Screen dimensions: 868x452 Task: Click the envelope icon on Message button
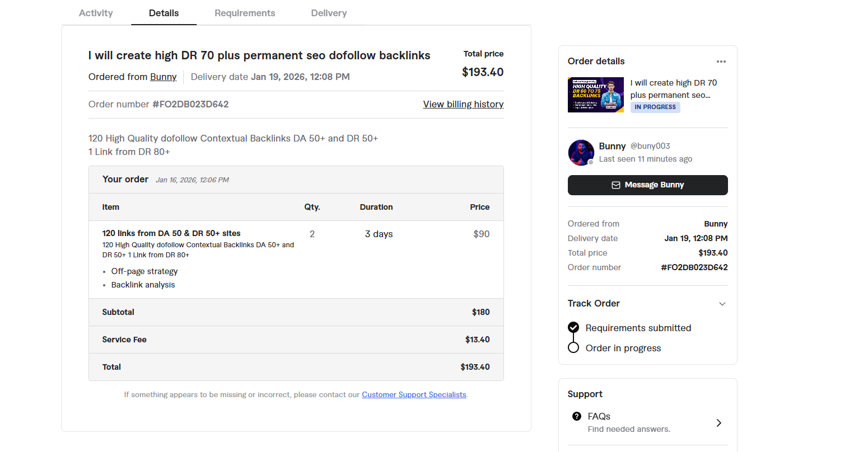pyautogui.click(x=616, y=185)
